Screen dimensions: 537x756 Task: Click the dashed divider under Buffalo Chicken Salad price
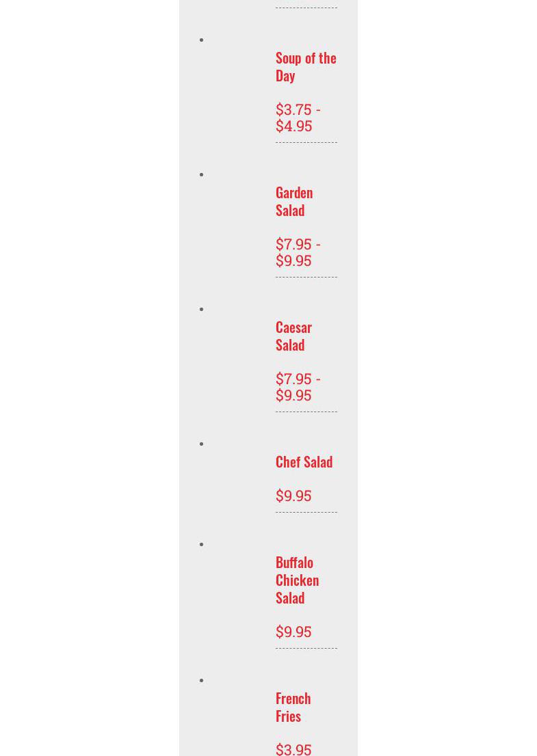pos(306,648)
